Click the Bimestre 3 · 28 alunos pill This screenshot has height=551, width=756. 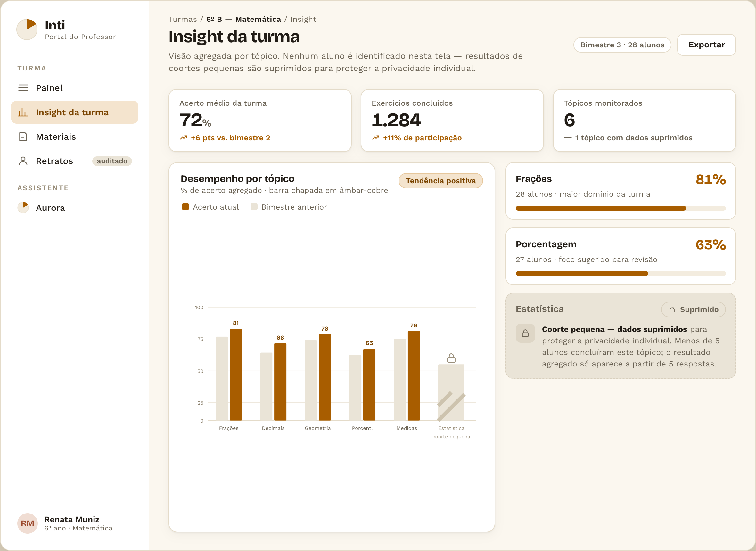coord(622,45)
